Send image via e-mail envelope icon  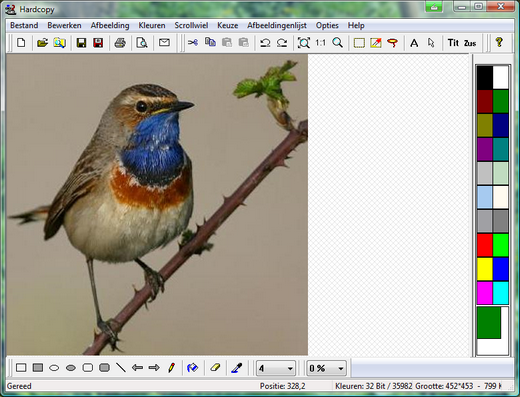164,43
